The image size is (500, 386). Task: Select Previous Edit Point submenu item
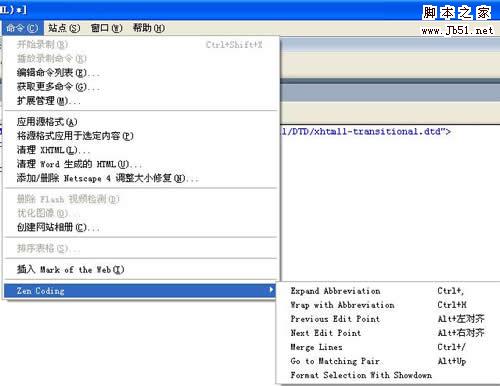click(x=388, y=319)
